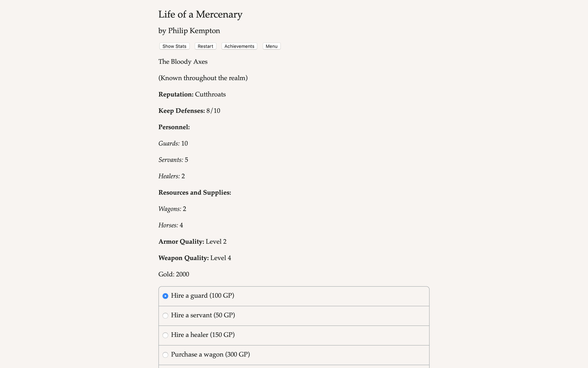Click the "Keep Defenses: 8/10" stat
This screenshot has width=588, height=368.
189,111
